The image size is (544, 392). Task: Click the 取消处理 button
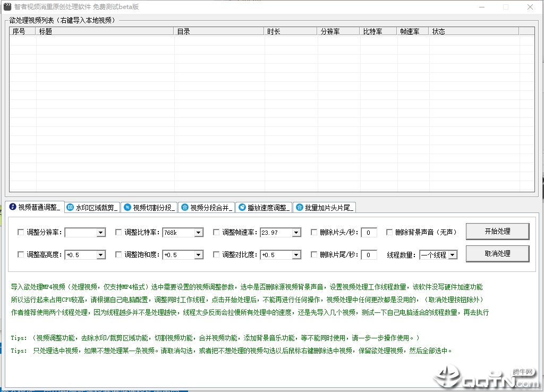[x=497, y=253]
